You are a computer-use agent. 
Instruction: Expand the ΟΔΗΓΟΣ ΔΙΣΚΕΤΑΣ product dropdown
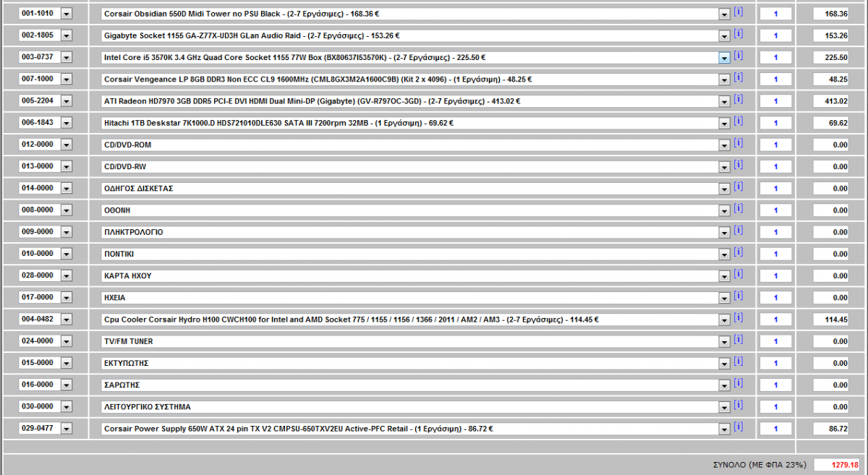click(724, 189)
